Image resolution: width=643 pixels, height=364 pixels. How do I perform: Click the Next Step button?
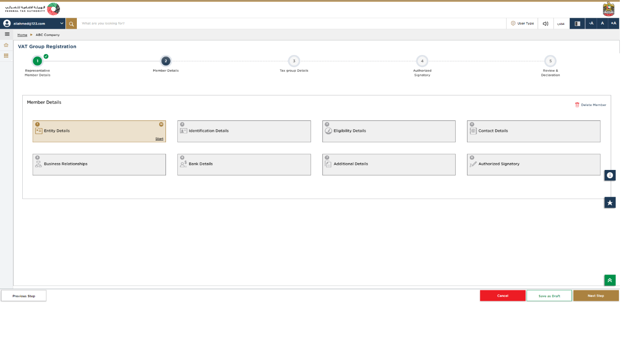point(596,296)
